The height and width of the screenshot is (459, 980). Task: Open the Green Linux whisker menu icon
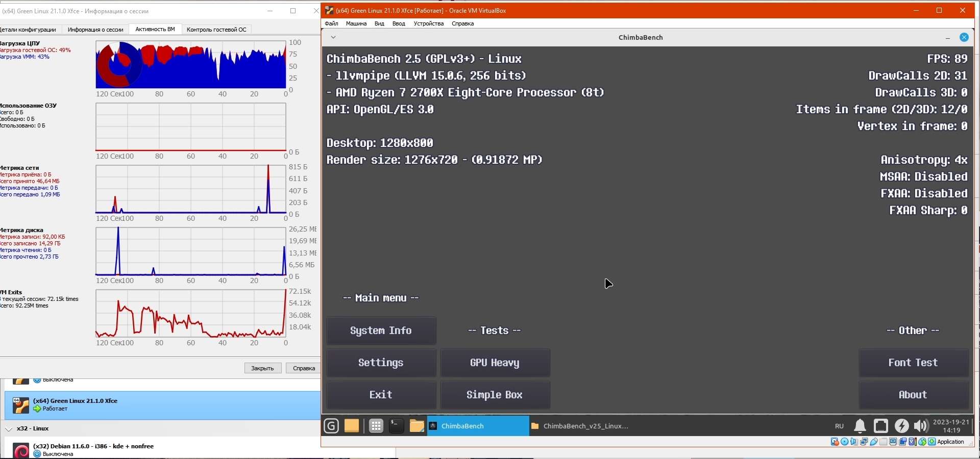point(331,426)
